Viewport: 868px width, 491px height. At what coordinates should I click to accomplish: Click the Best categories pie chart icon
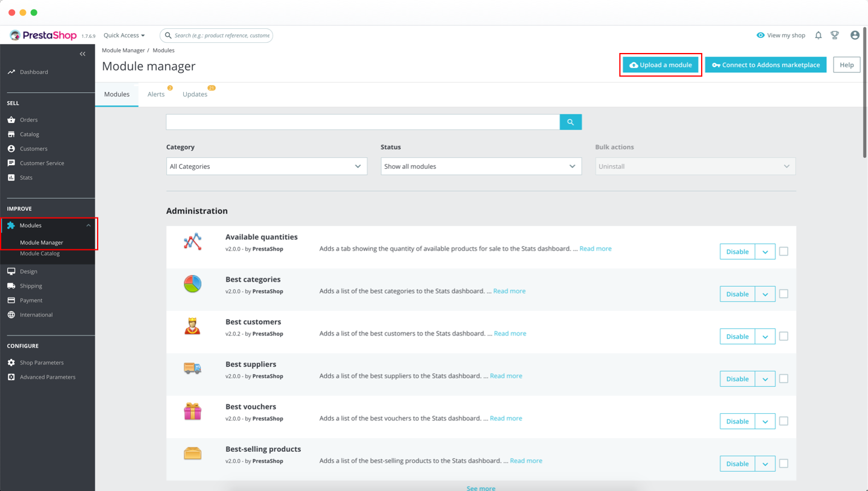(192, 284)
